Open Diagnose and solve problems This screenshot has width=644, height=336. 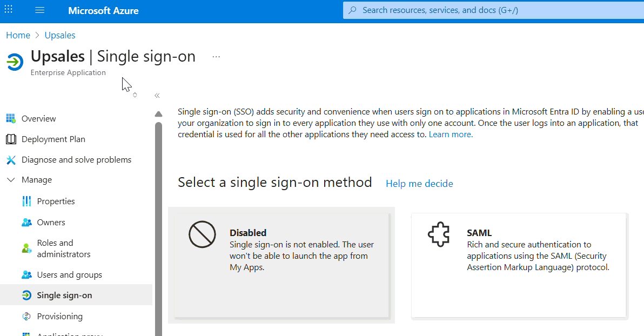click(76, 160)
